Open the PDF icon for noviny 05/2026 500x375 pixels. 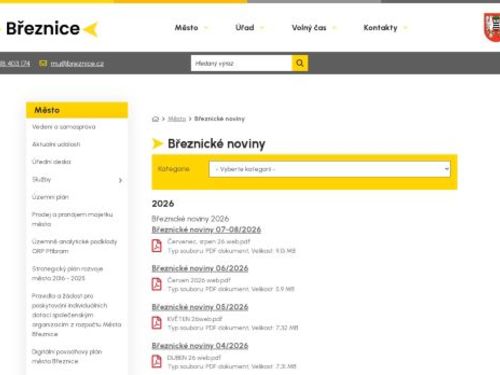[x=157, y=323]
